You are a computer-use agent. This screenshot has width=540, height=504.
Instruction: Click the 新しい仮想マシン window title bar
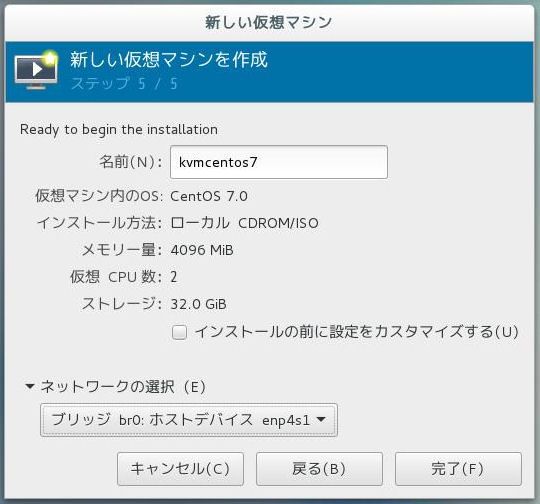click(269, 23)
